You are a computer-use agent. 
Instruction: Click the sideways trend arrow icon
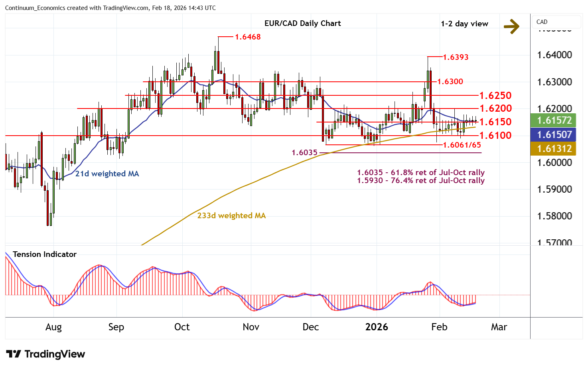point(511,26)
